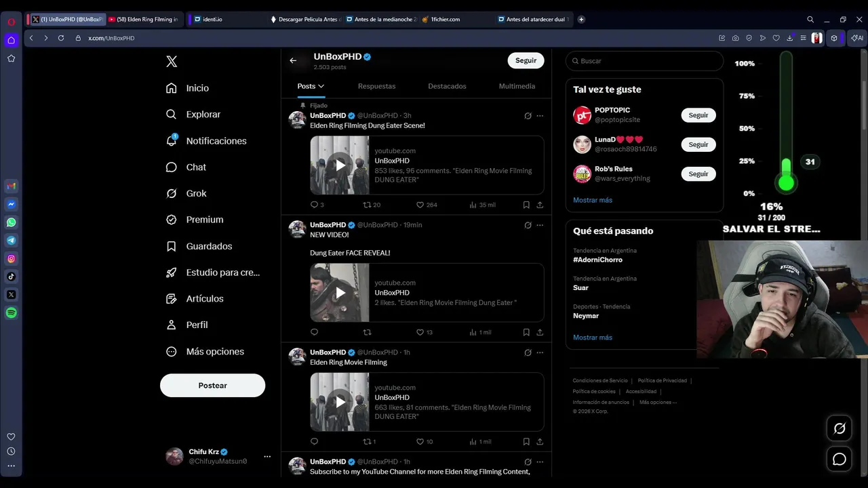Click Seguir to follow UnBoxPHD
Viewport: 868px width, 488px height.
tap(526, 60)
